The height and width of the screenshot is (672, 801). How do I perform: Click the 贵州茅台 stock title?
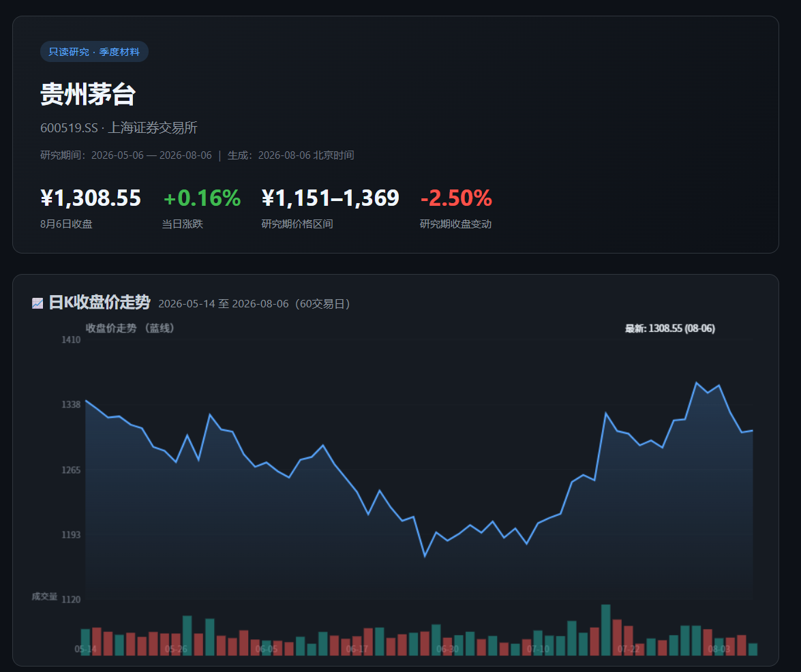point(88,95)
